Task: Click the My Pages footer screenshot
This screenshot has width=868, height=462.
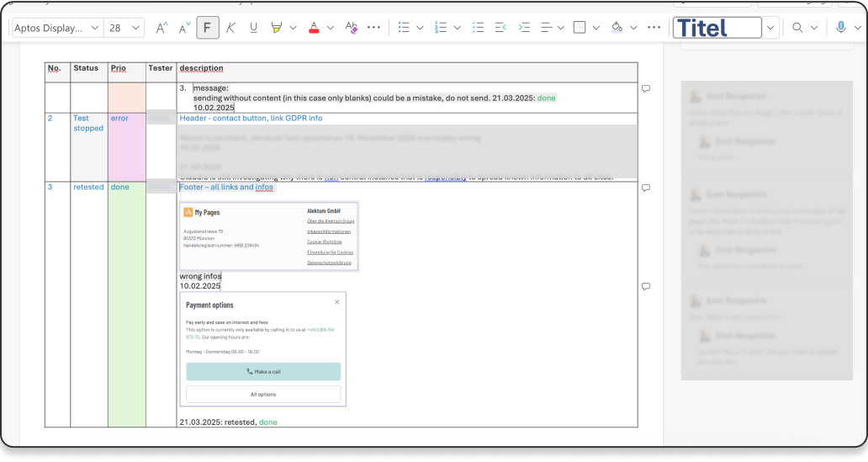Action: pyautogui.click(x=268, y=236)
